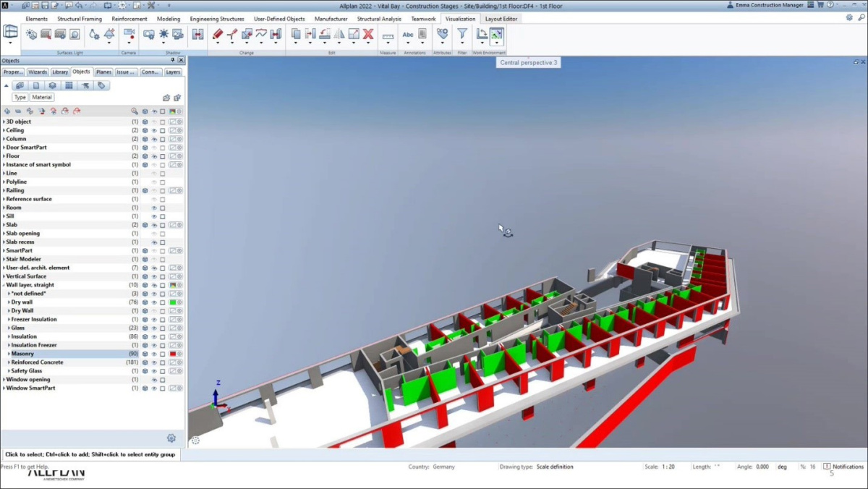Open the Filter funnel tool

pyautogui.click(x=461, y=34)
